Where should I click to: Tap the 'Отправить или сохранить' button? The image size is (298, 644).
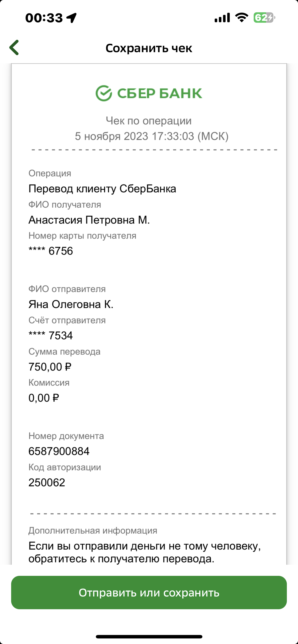(x=149, y=593)
